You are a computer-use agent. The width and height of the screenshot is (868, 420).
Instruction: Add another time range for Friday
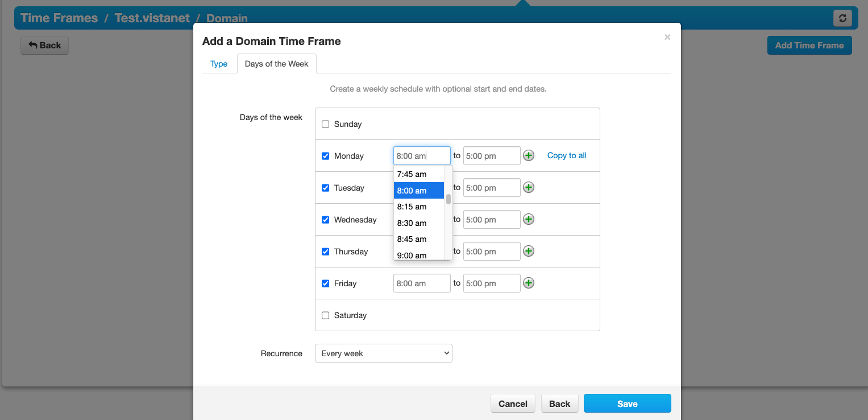(529, 283)
